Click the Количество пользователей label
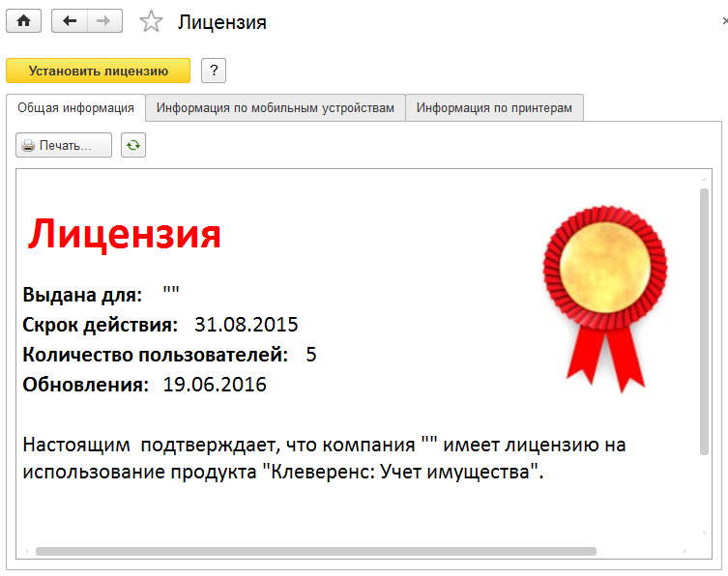This screenshot has height=576, width=728. click(156, 355)
